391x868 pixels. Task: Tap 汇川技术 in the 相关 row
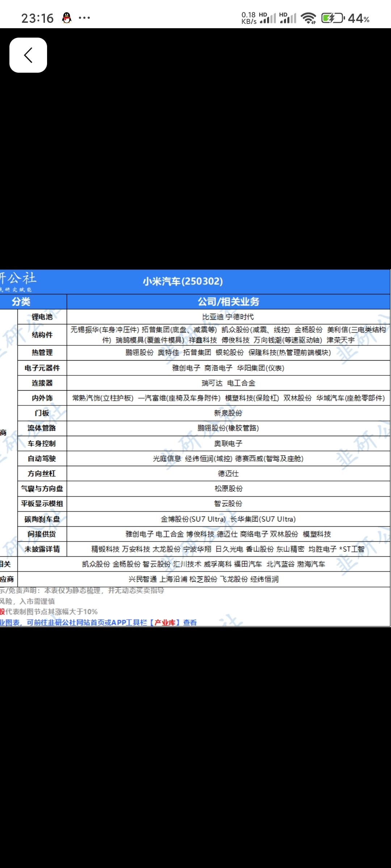point(187,564)
